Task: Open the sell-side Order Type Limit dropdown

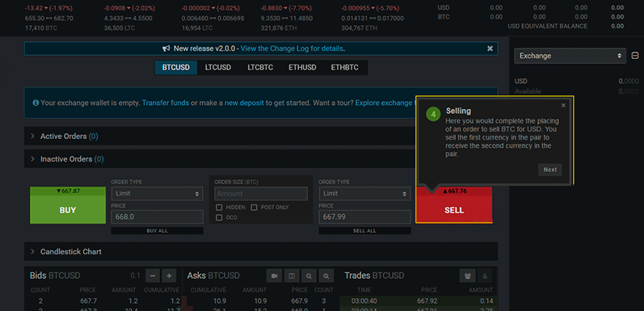Action: click(x=364, y=194)
